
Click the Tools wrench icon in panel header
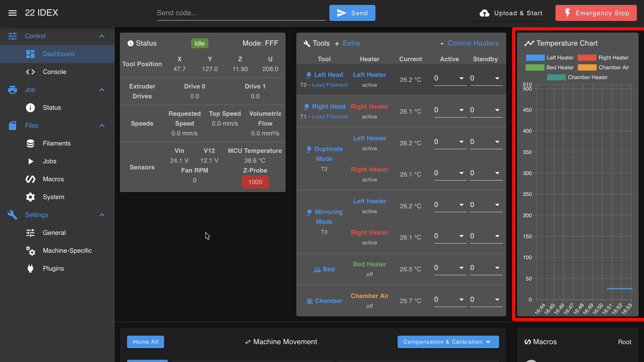click(x=307, y=44)
